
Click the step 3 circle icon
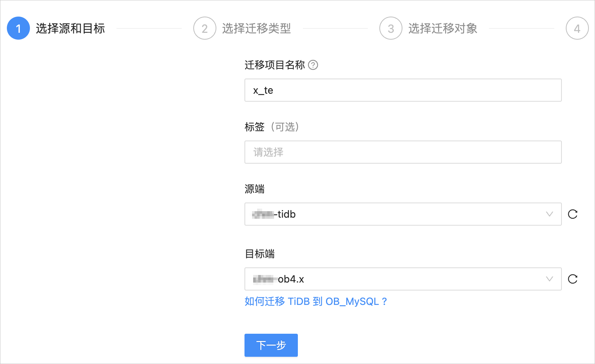[x=391, y=28]
